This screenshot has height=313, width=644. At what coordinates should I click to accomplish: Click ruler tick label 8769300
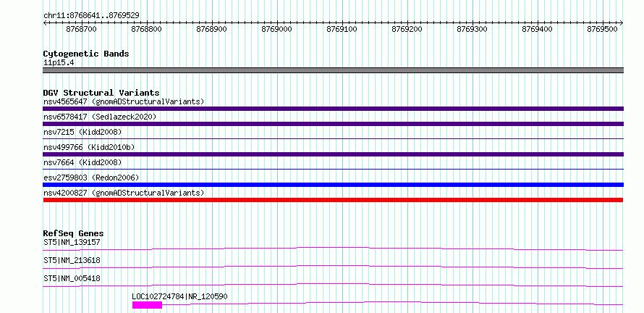click(x=473, y=30)
